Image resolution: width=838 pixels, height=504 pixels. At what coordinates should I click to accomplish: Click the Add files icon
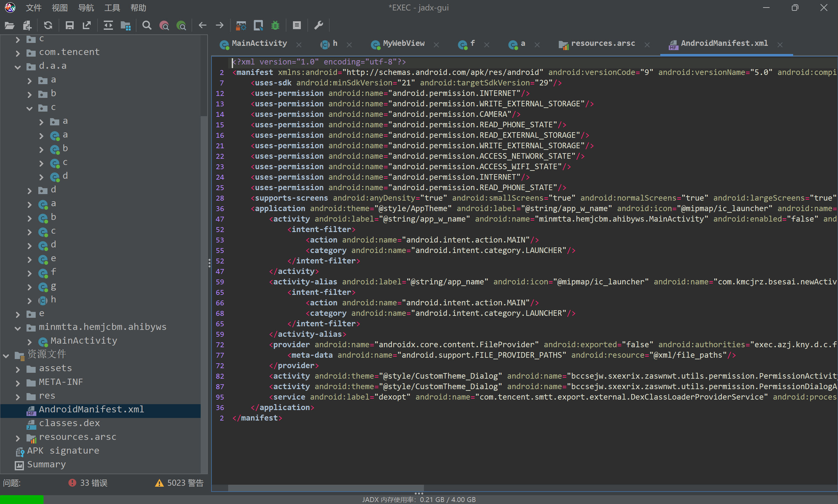27,26
